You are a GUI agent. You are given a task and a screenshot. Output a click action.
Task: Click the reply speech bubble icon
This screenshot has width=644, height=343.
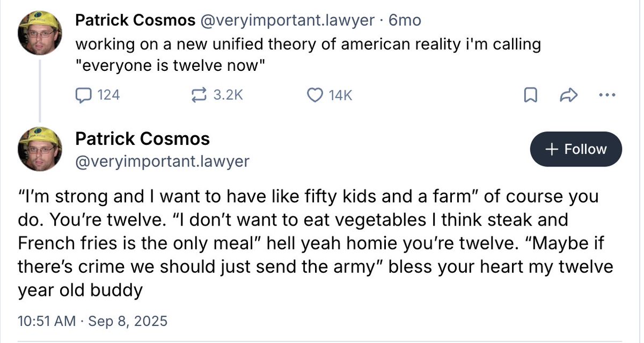[83, 95]
